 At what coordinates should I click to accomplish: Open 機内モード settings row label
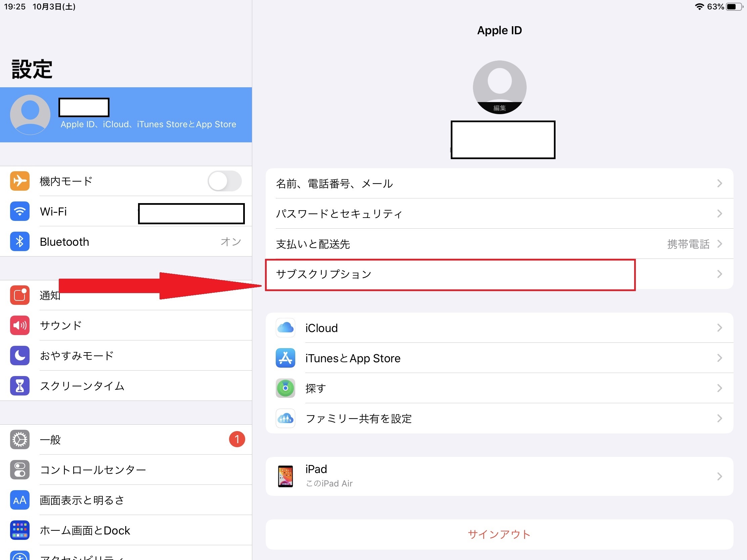(66, 181)
